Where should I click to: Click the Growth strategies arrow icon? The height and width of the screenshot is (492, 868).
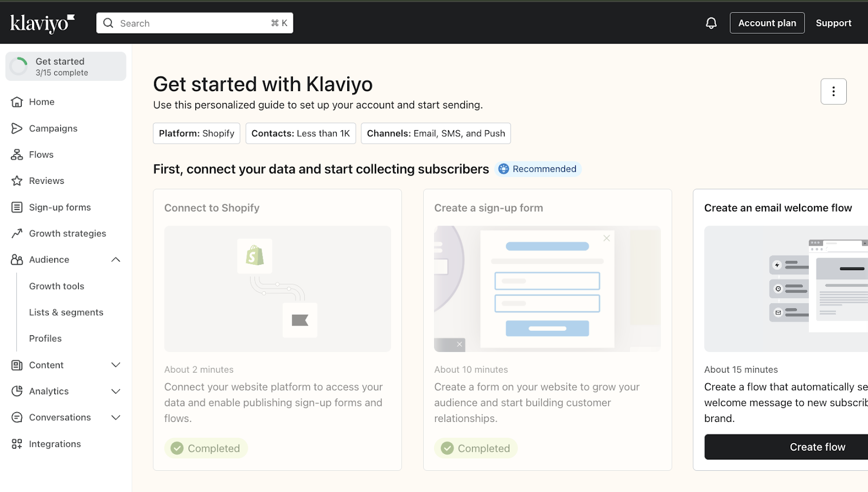click(17, 233)
